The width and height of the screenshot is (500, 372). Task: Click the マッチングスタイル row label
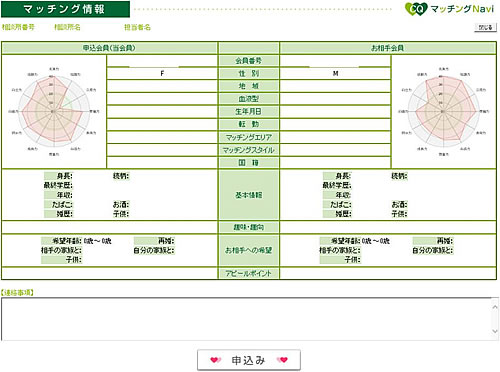pyautogui.click(x=249, y=150)
